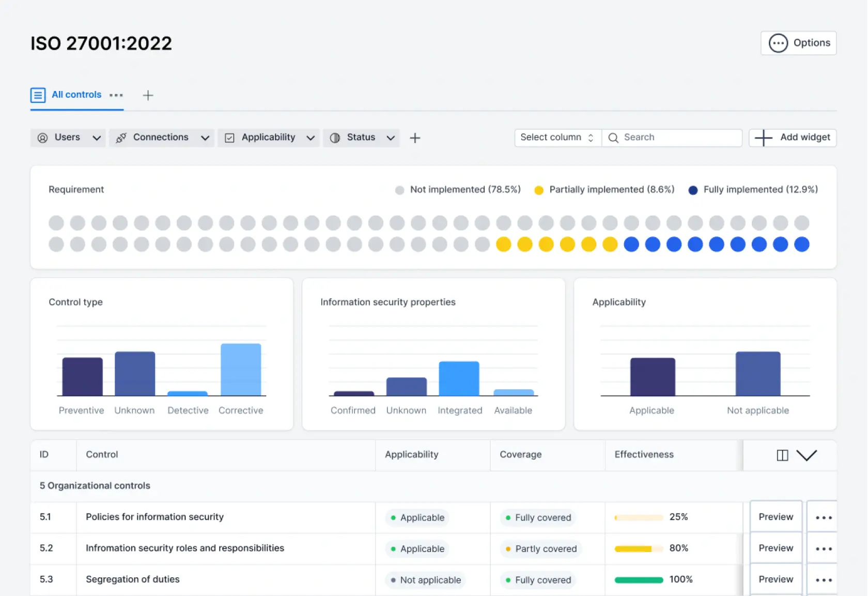Select the Preventive bar in Control type
This screenshot has height=596, width=868.
[x=82, y=376]
